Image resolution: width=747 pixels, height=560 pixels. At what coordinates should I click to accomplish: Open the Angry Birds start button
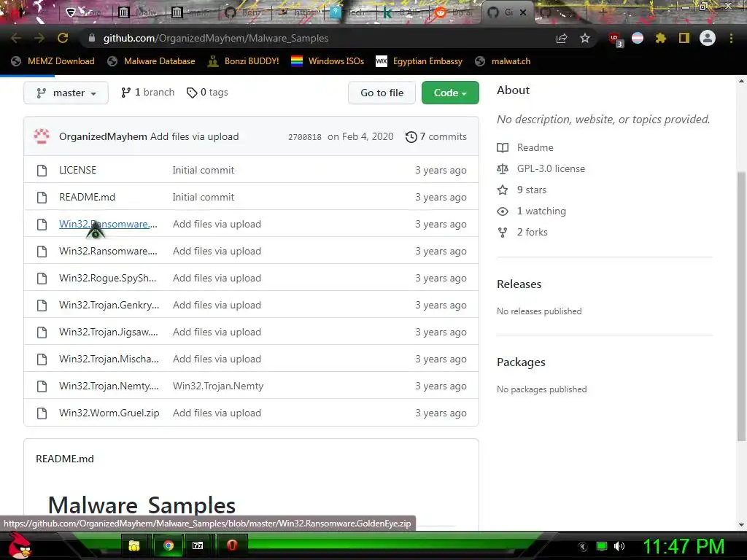(20, 545)
